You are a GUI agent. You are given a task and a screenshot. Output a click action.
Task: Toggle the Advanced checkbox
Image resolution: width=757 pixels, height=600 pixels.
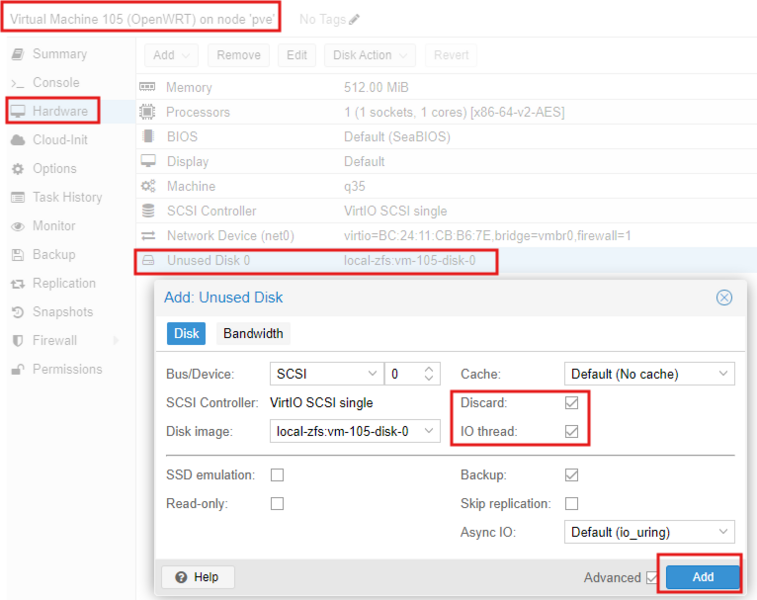pyautogui.click(x=652, y=577)
